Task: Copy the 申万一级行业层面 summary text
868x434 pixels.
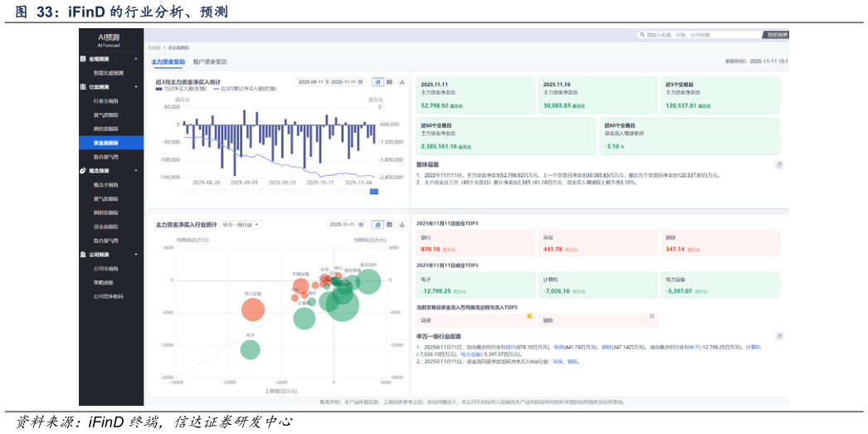Action: [x=779, y=336]
